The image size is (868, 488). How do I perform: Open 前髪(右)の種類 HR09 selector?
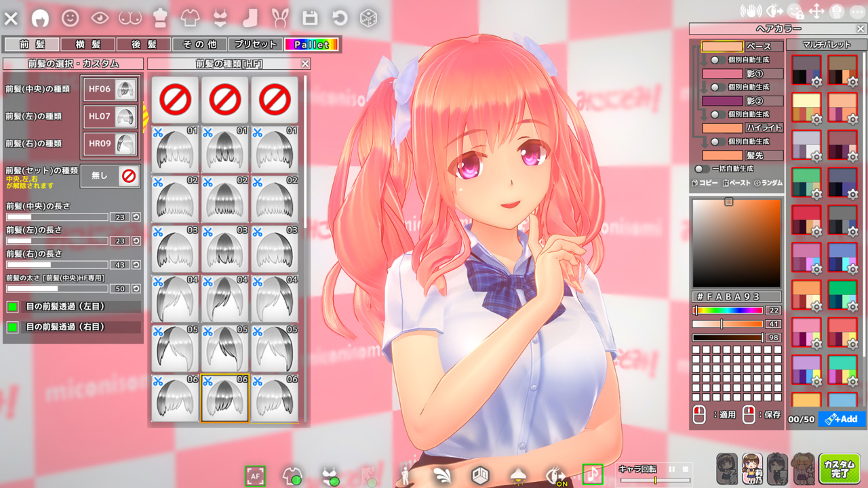(x=110, y=144)
